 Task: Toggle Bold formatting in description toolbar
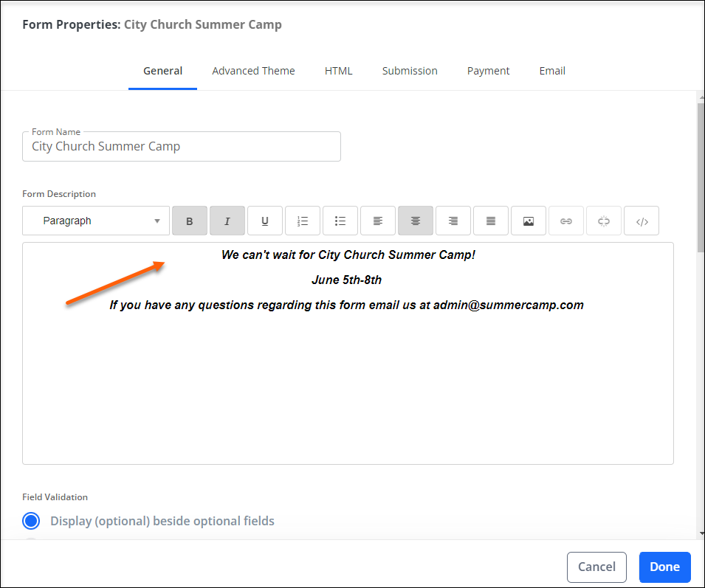189,221
